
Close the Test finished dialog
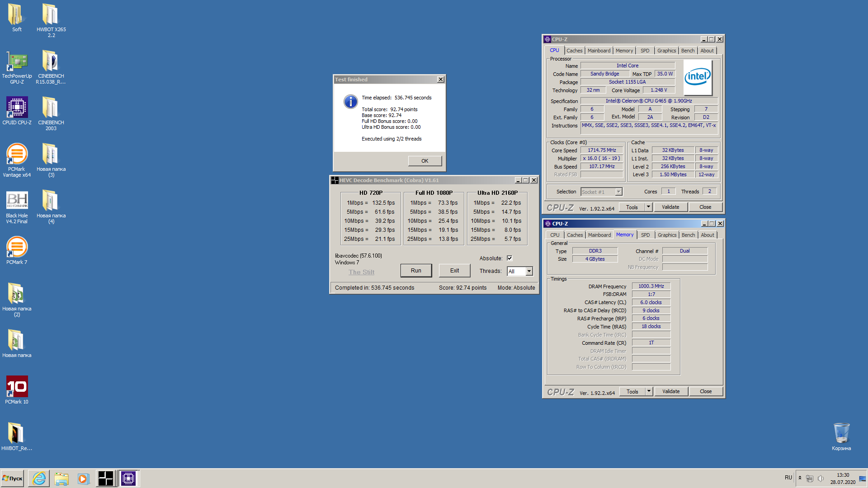pos(440,80)
